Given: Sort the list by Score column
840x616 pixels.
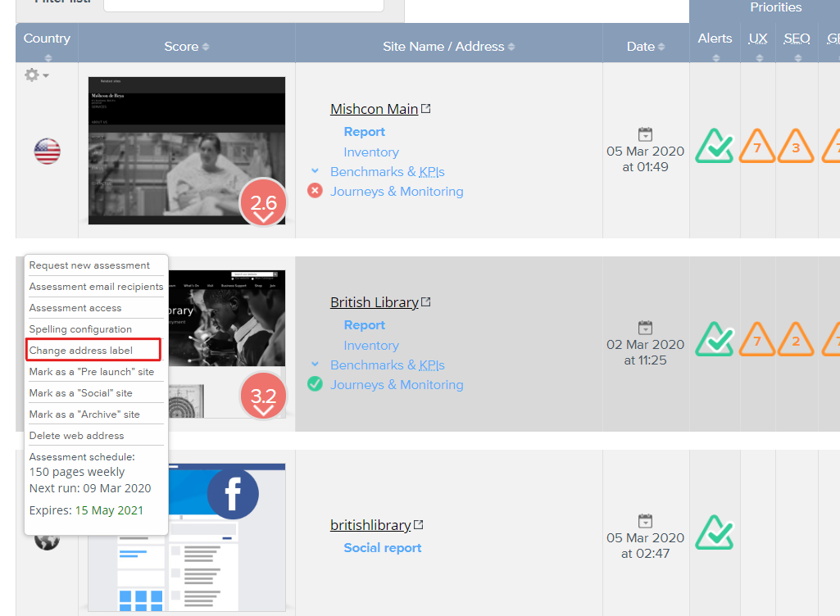Looking at the screenshot, I should click(206, 48).
